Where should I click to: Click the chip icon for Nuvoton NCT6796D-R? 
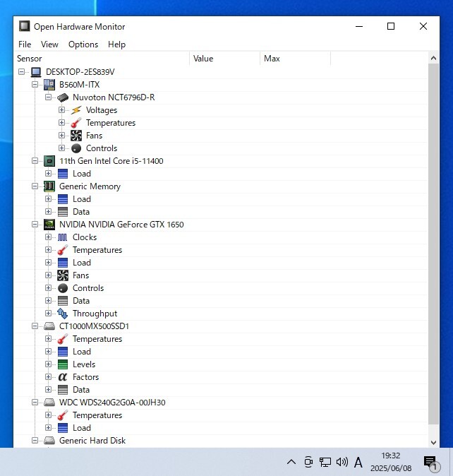(63, 97)
